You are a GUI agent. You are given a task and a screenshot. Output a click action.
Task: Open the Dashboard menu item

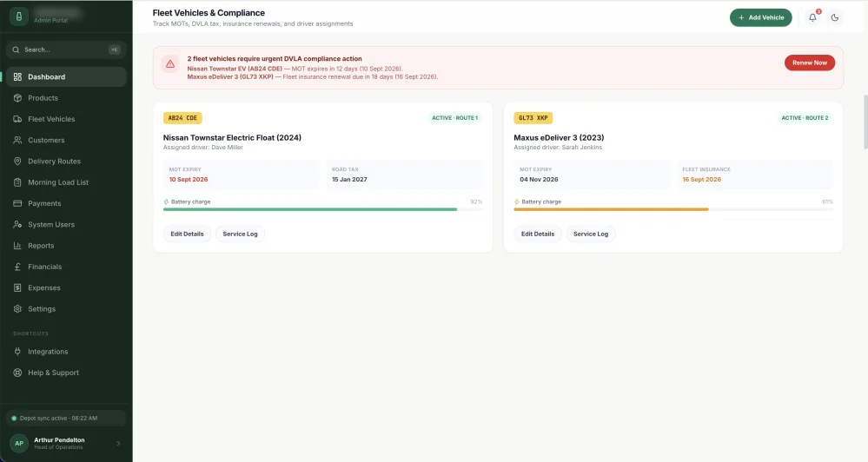pyautogui.click(x=66, y=77)
